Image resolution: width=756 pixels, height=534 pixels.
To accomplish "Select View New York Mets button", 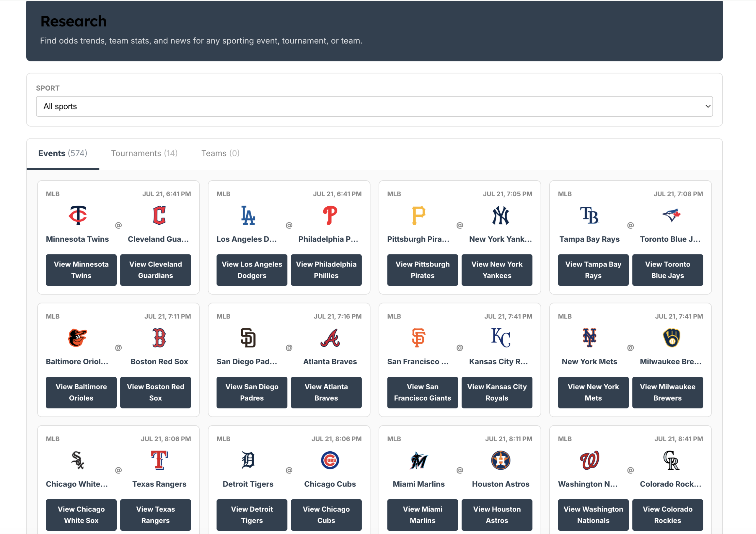I will pyautogui.click(x=593, y=392).
